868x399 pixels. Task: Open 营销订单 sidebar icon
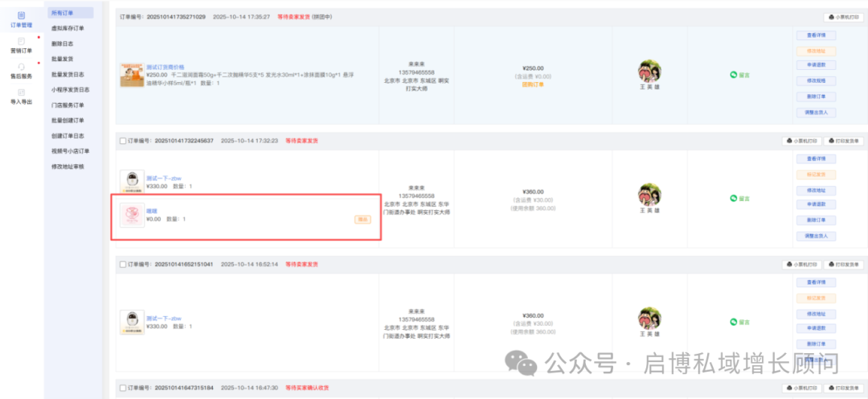pos(21,45)
